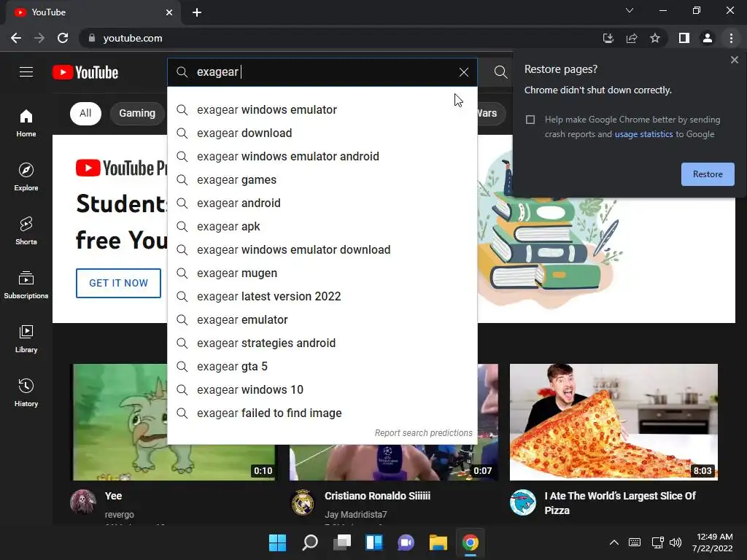Screen dimensions: 747x560
Task: Click the YouTube logo
Action: click(85, 72)
